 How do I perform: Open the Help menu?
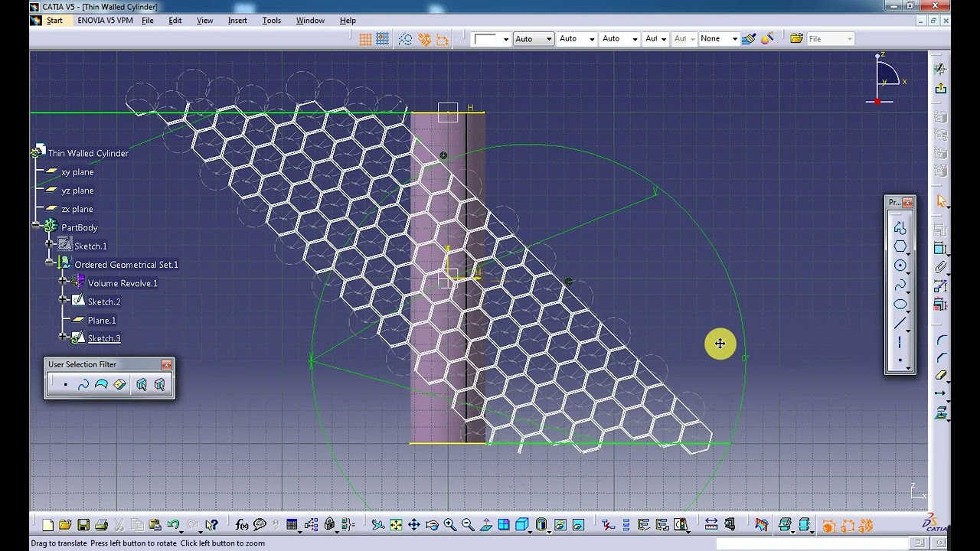(348, 21)
